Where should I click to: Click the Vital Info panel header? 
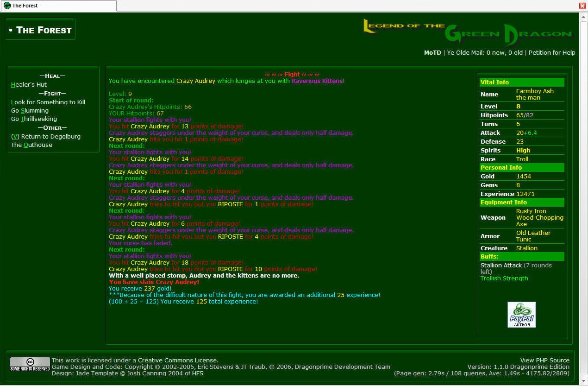point(521,82)
